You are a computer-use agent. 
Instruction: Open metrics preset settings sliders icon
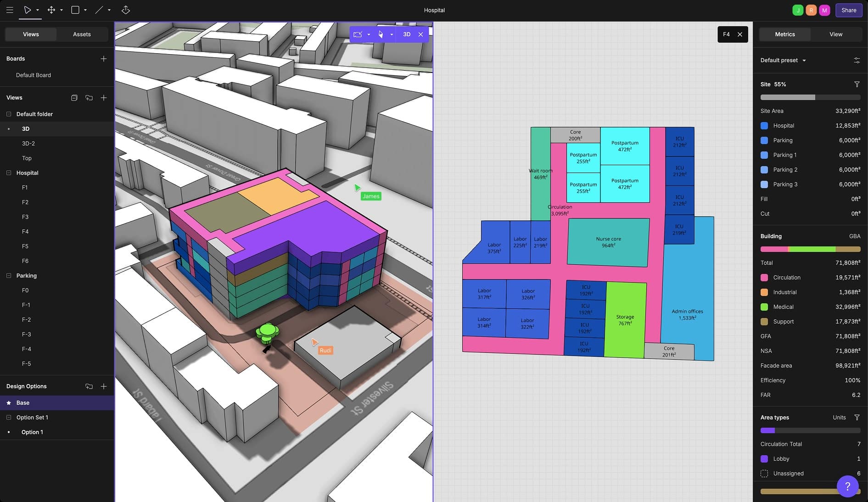857,60
